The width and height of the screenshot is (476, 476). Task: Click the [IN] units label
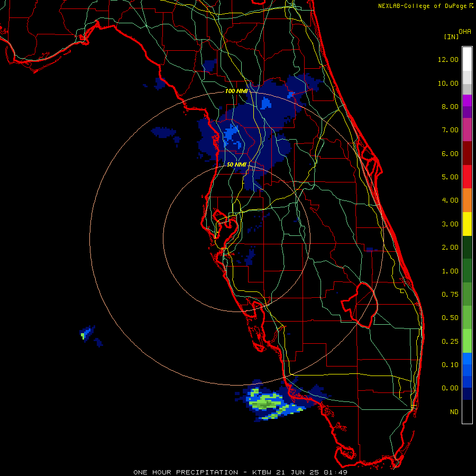coord(451,36)
